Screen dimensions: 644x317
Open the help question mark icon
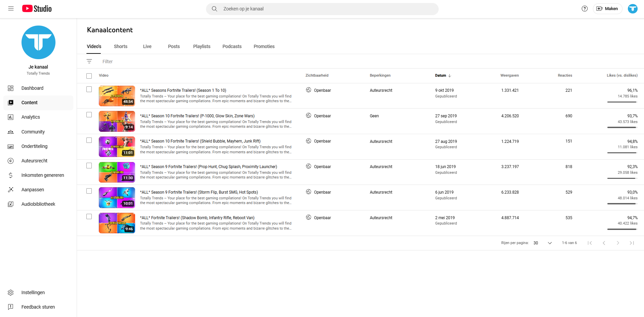(x=585, y=9)
